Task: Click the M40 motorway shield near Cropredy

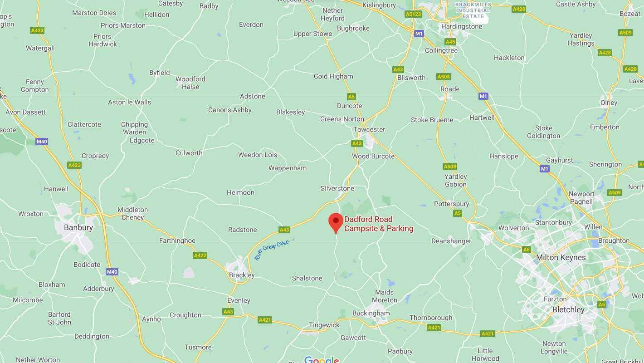Action: pos(42,142)
